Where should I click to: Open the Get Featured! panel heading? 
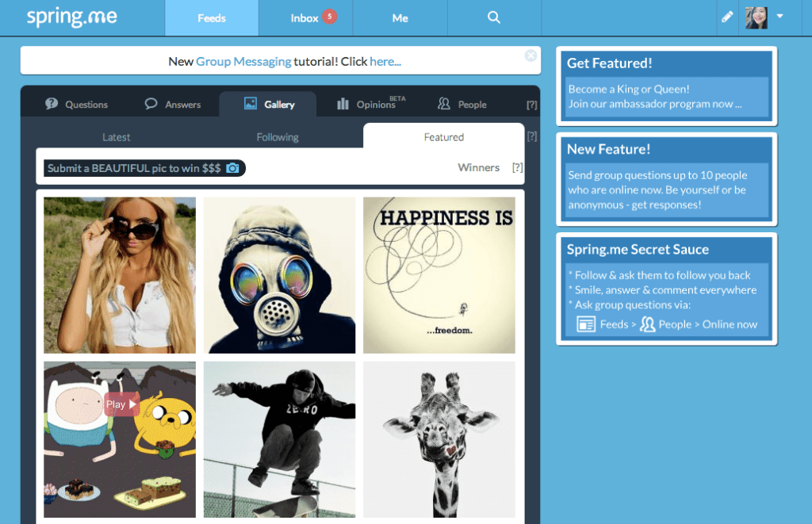[610, 63]
